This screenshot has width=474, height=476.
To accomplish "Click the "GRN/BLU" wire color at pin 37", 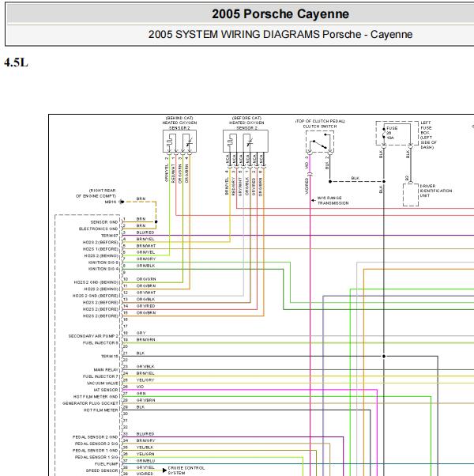I will (x=145, y=461).
